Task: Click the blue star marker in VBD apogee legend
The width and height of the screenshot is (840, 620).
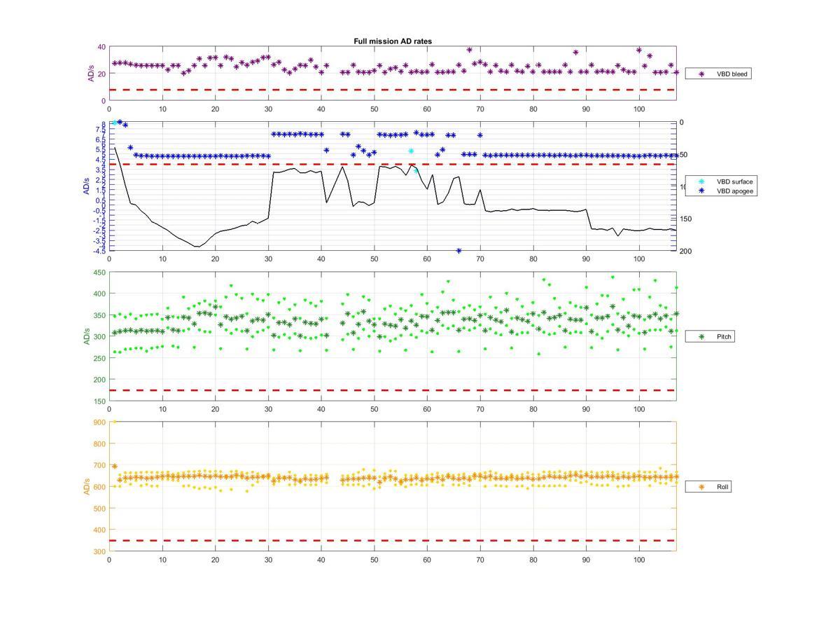Action: 701,191
